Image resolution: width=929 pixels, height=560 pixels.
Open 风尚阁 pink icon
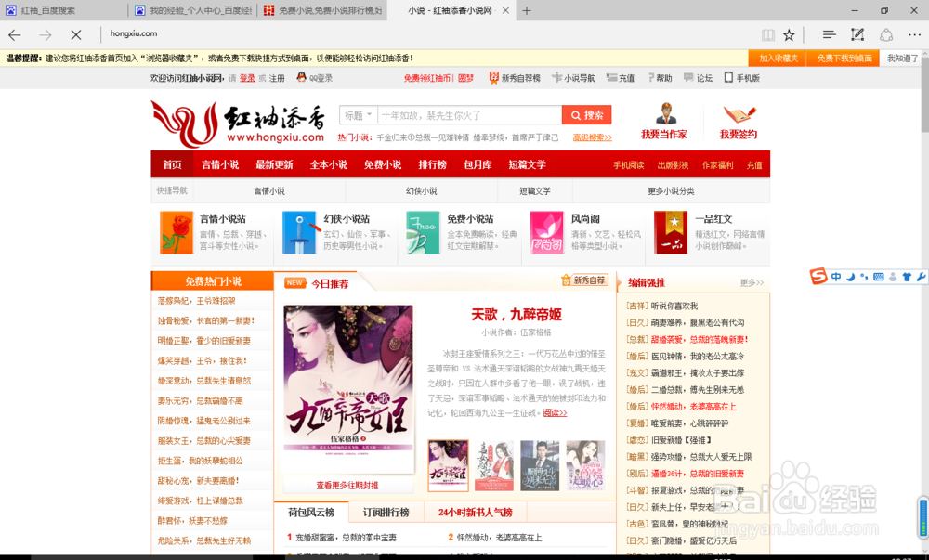click(x=547, y=233)
